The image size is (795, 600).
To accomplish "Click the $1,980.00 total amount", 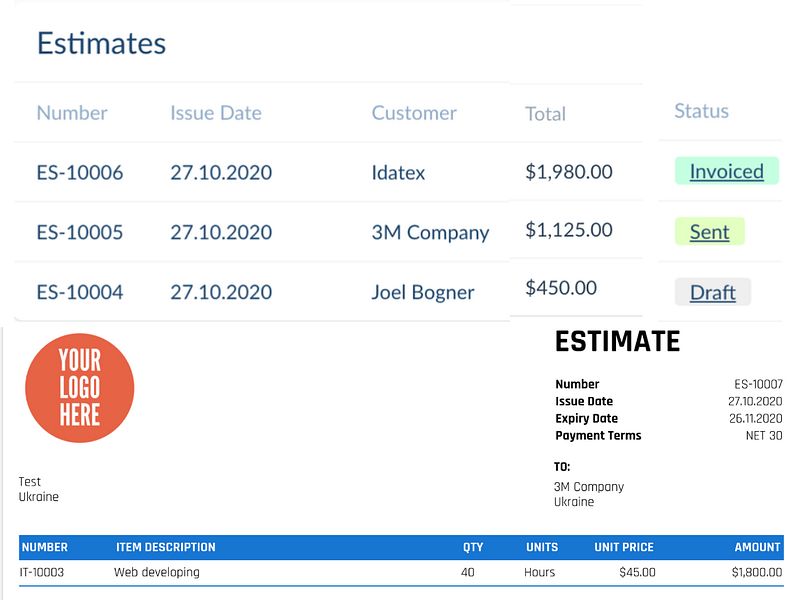I will coord(569,171).
